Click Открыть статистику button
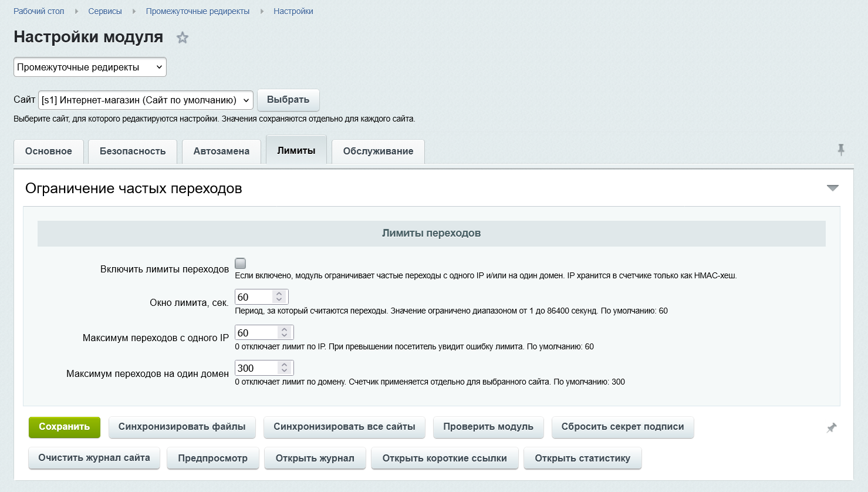This screenshot has height=492, width=868. click(x=583, y=459)
